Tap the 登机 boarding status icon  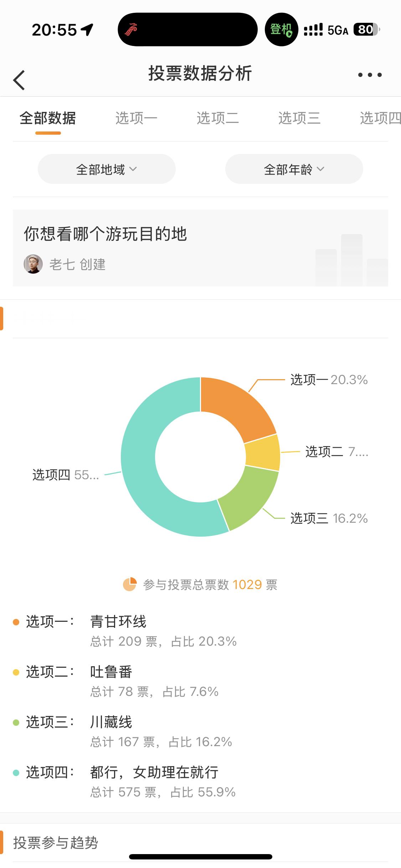coord(281,30)
